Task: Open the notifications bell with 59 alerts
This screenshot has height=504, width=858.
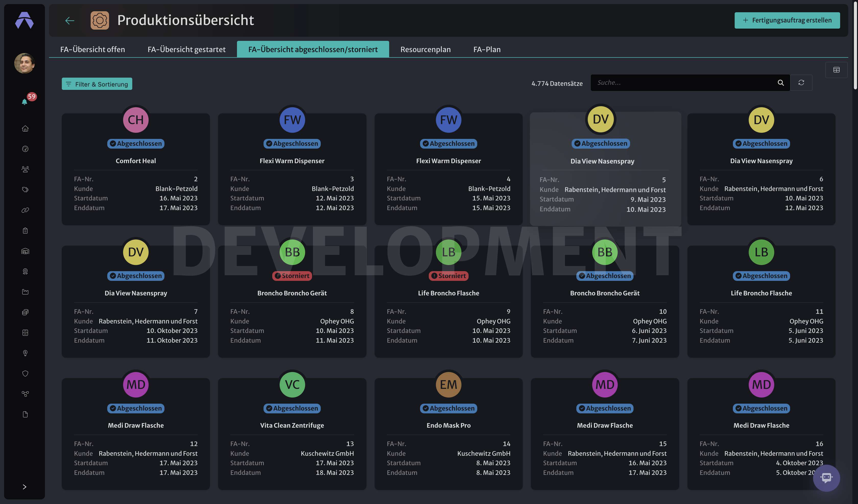Action: pos(25,101)
